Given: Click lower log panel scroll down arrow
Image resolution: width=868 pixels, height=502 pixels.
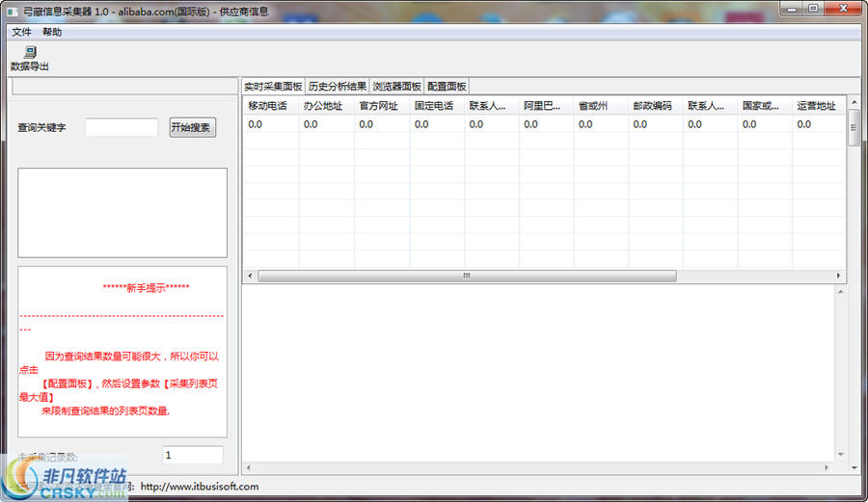Looking at the screenshot, I should pos(841,455).
